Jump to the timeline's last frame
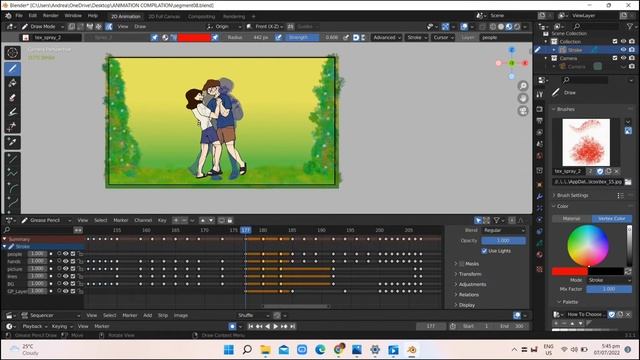The width and height of the screenshot is (640, 360). point(292,326)
